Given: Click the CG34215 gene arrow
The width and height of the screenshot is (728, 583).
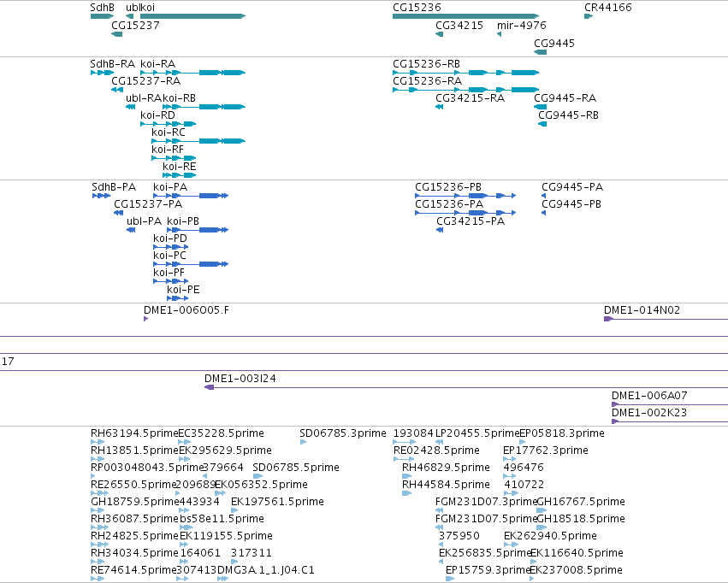Looking at the screenshot, I should (439, 34).
